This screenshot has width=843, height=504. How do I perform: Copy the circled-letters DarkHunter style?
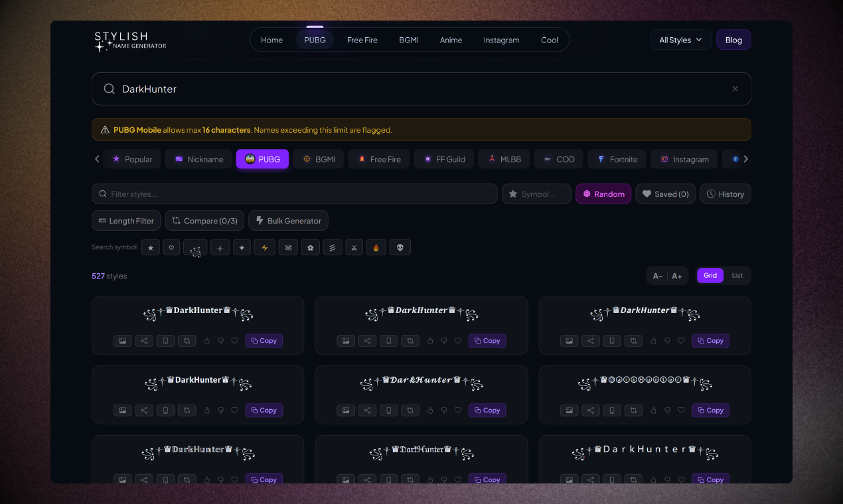click(710, 410)
